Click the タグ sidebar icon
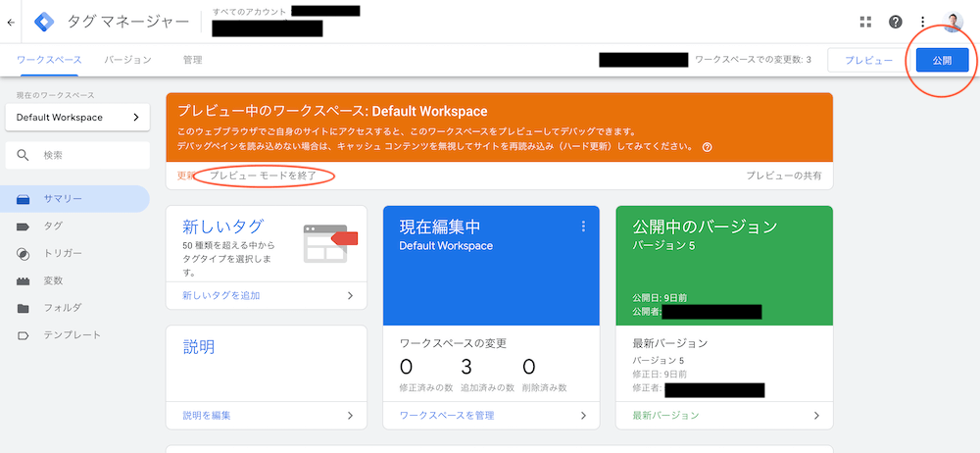The image size is (980, 453). click(24, 226)
